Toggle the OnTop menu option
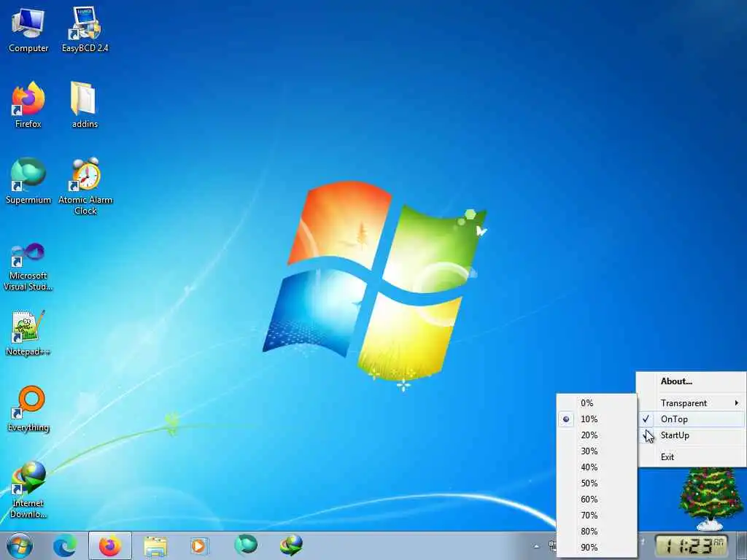 click(692, 419)
